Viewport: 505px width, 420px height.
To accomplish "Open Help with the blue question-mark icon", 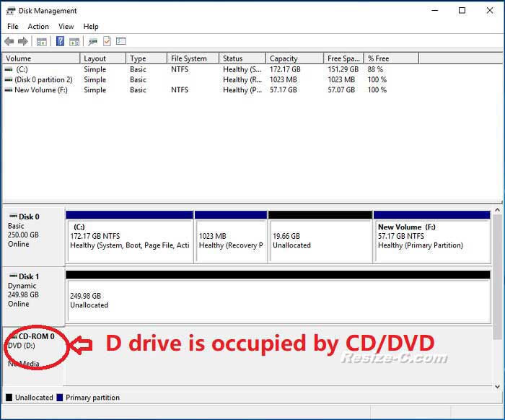I will 60,41.
